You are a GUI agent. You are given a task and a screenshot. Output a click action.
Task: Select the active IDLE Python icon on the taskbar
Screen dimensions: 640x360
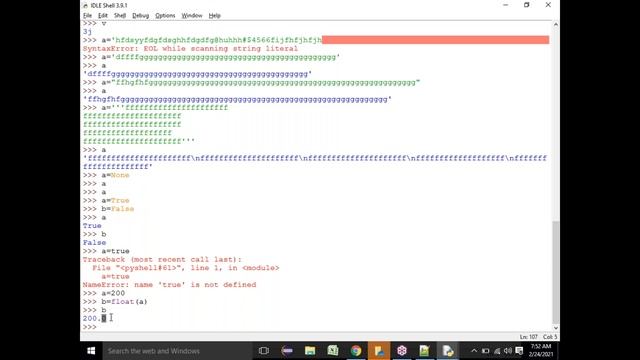tap(448, 351)
